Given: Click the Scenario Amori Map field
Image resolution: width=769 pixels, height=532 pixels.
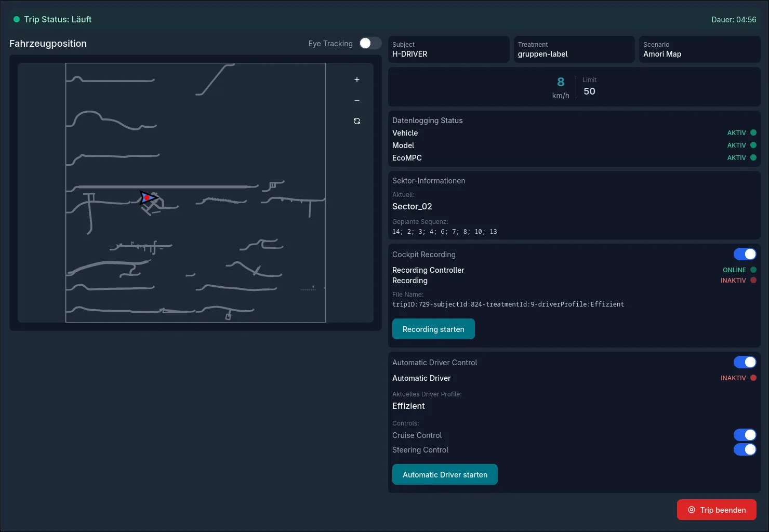Looking at the screenshot, I should [700, 49].
